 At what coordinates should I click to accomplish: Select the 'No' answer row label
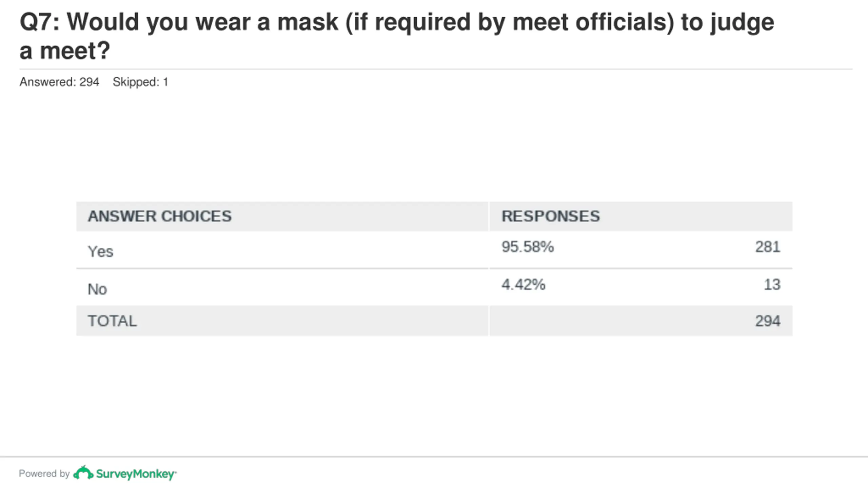[x=97, y=289]
